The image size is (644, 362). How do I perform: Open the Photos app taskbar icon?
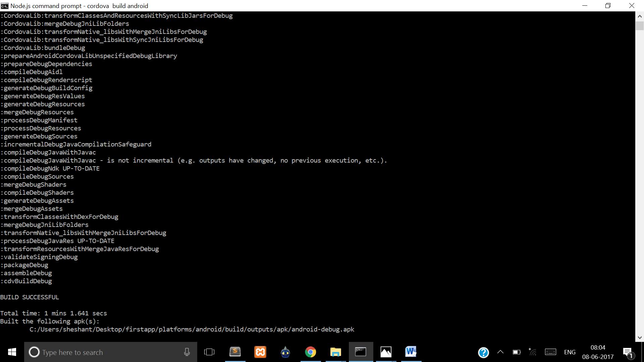click(386, 352)
